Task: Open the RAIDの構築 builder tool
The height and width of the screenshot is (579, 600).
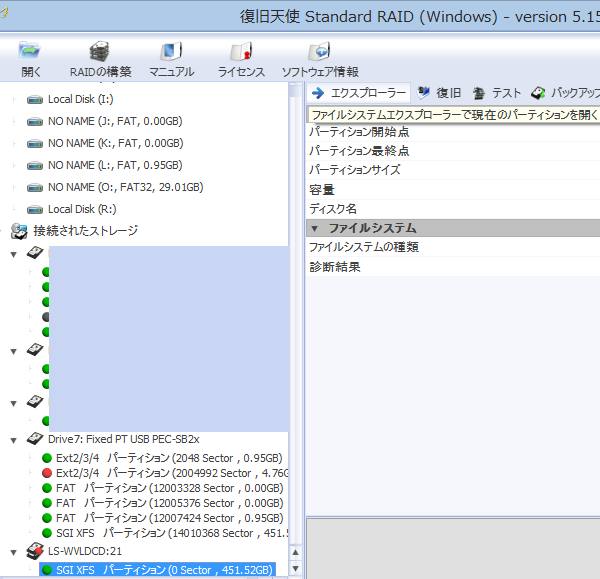Action: [x=100, y=58]
